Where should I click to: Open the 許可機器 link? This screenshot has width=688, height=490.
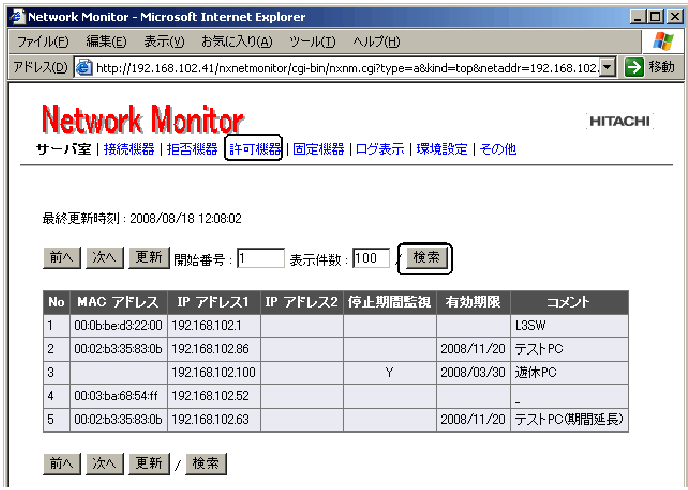point(255,149)
